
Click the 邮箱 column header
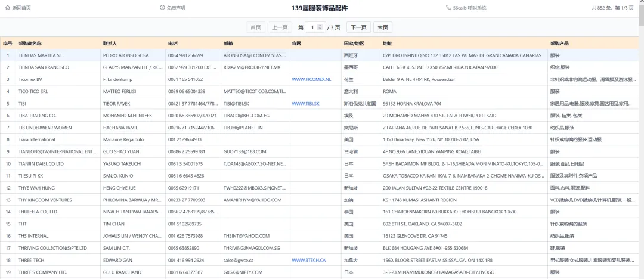click(x=255, y=43)
